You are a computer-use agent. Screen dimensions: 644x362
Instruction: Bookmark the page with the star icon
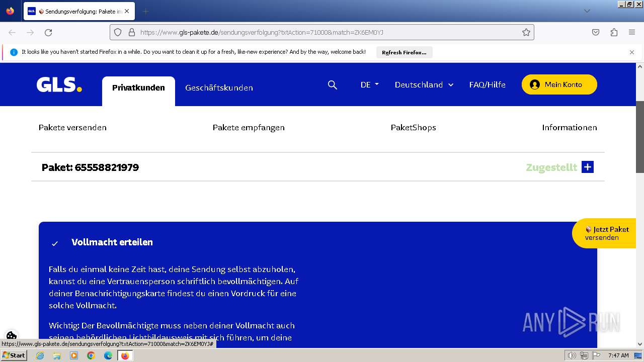(x=526, y=32)
